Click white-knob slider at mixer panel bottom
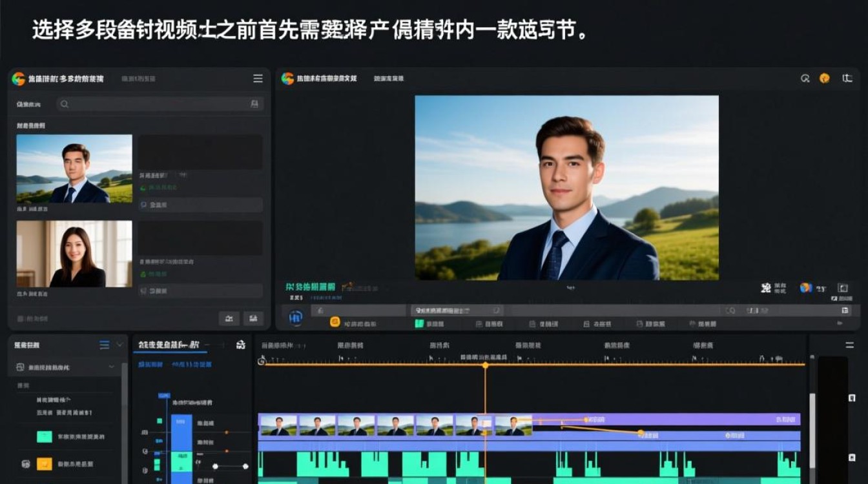The height and width of the screenshot is (484, 868). 230,466
